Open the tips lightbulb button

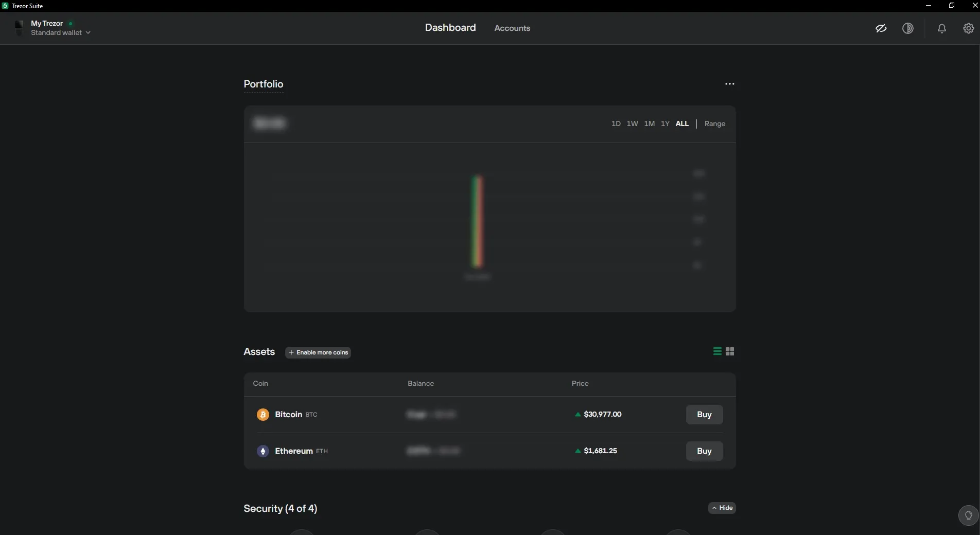968,515
